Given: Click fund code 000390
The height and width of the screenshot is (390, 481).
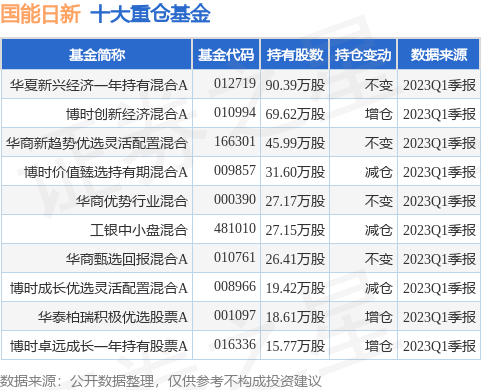Looking at the screenshot, I should pyautogui.click(x=235, y=200).
